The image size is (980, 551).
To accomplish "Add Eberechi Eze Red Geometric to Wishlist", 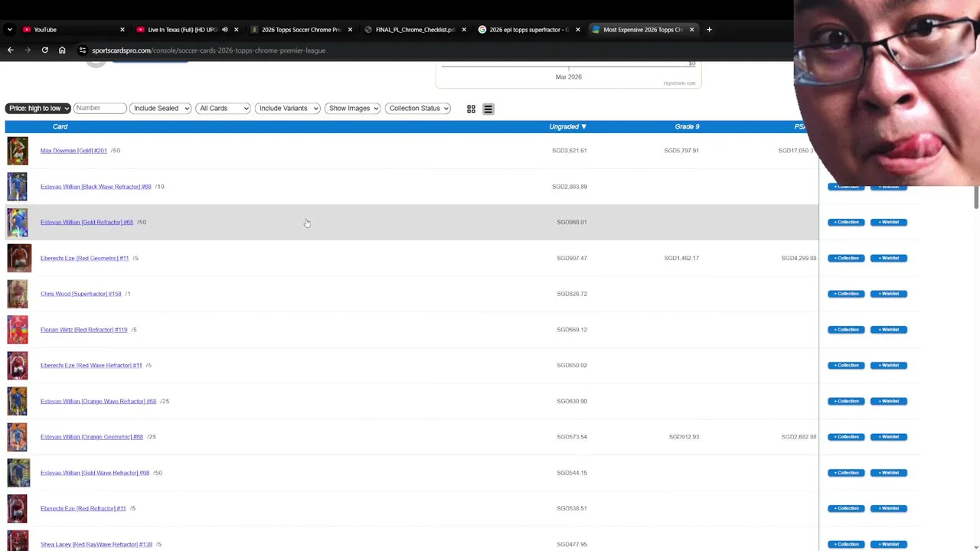I will [889, 258].
